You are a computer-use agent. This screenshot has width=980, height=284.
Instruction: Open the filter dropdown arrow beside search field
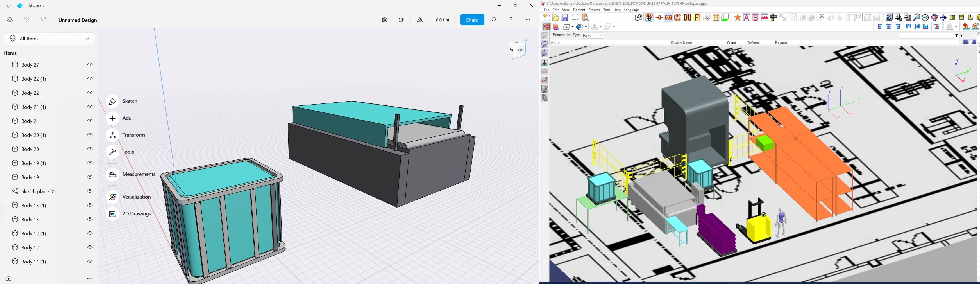point(962,36)
